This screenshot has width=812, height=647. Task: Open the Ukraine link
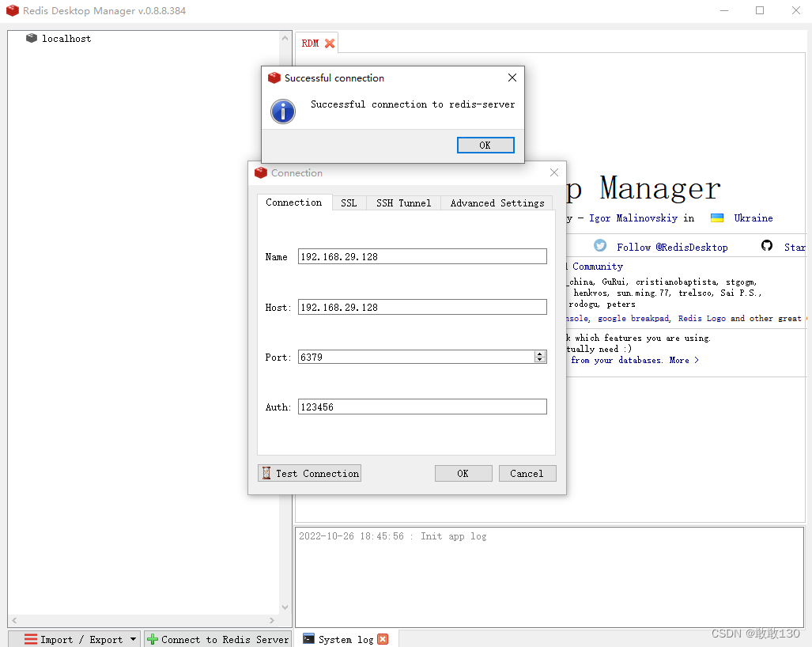coord(753,218)
